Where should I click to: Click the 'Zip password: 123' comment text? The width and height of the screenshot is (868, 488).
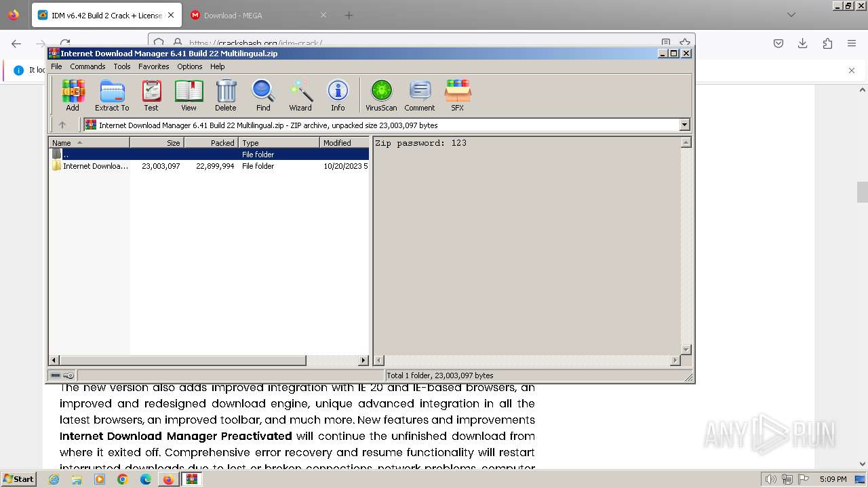click(x=420, y=143)
